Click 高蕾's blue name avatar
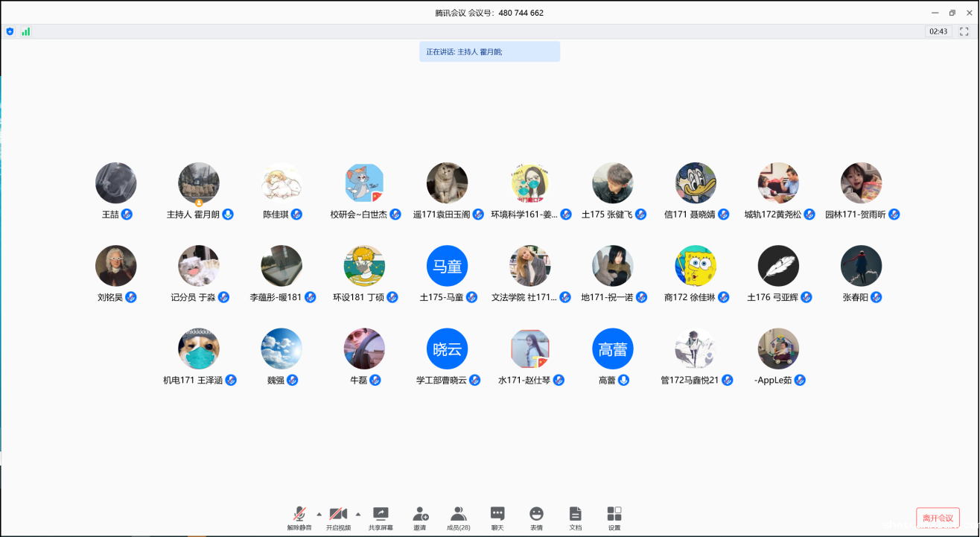The image size is (980, 537). pos(613,349)
